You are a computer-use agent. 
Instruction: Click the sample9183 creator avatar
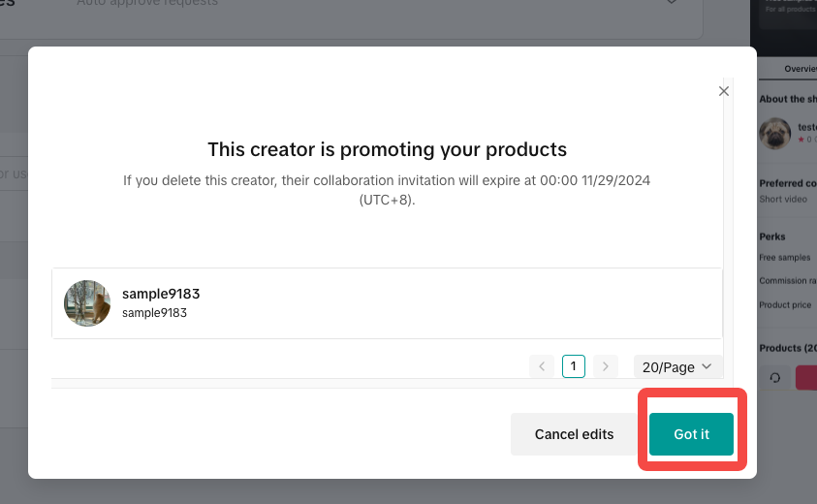(x=87, y=303)
